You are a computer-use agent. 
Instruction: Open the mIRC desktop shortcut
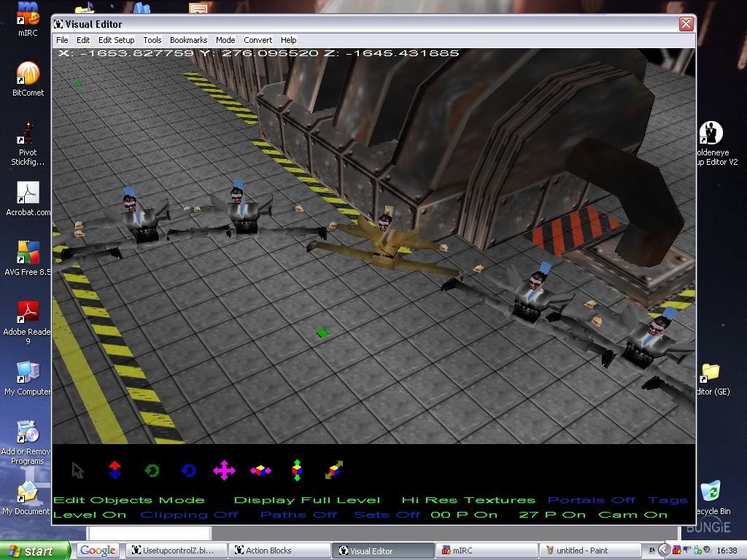(28, 20)
